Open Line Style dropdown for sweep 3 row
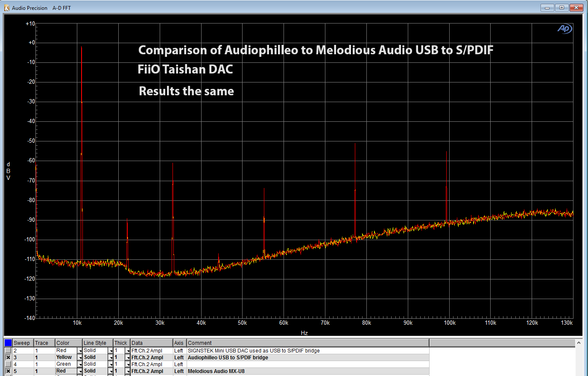 click(111, 357)
